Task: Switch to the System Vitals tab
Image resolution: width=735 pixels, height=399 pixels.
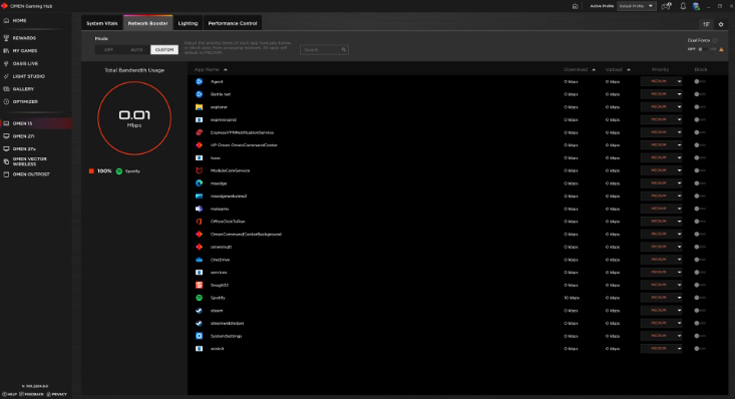Action: (102, 23)
